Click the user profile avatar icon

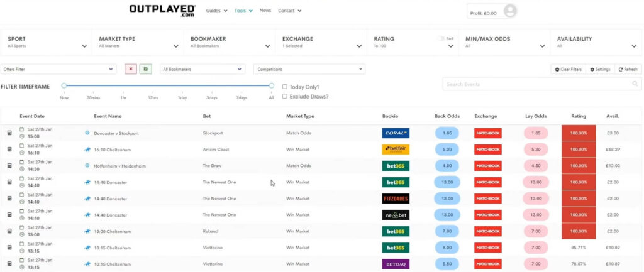coord(509,11)
